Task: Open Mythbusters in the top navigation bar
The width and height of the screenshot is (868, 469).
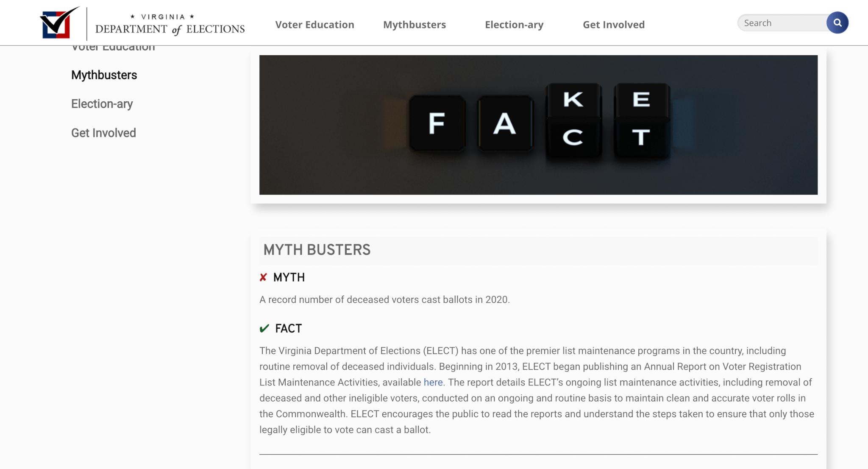Action: (x=414, y=25)
